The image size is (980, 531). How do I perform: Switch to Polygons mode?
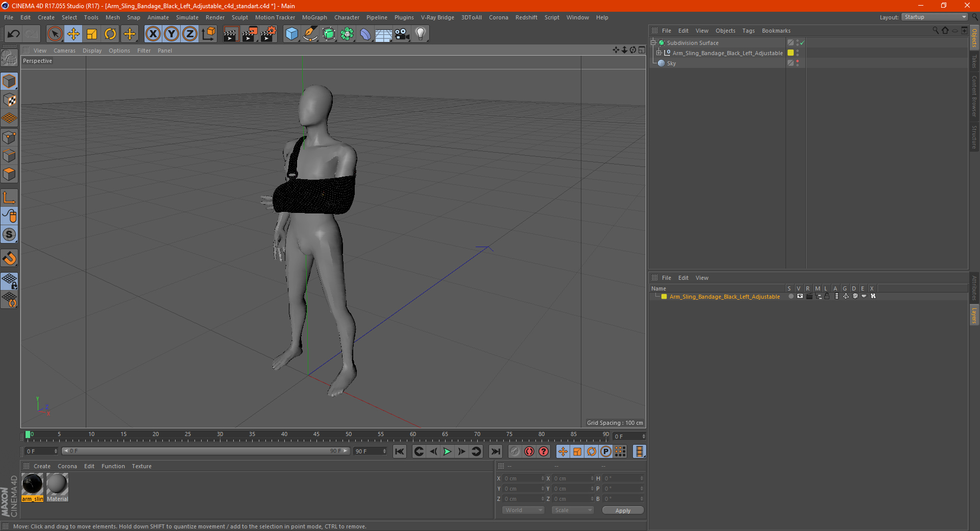coord(9,174)
